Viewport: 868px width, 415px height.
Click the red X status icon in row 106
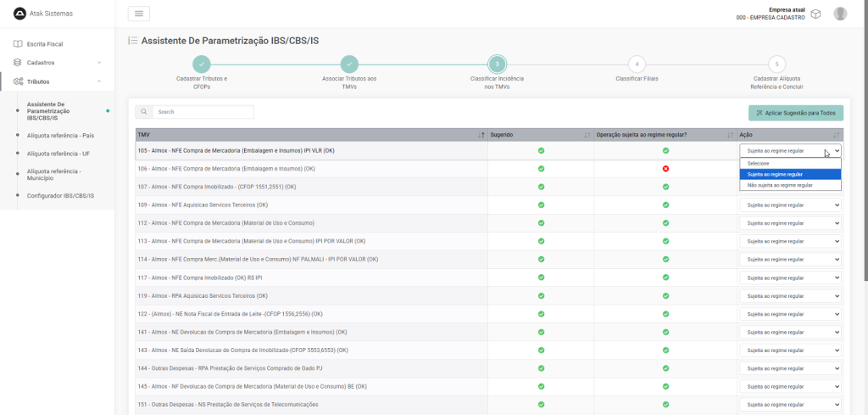665,169
